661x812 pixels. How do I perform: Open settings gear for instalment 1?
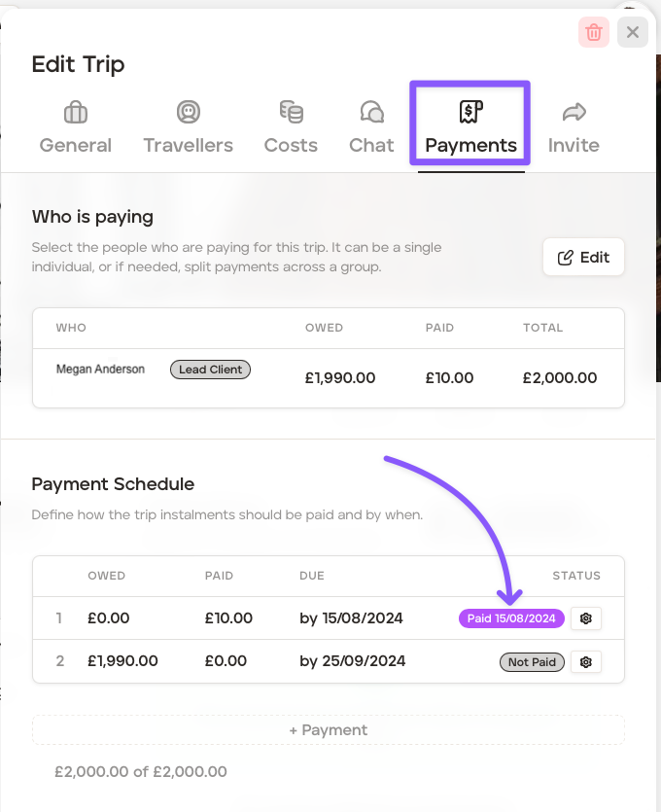[586, 618]
